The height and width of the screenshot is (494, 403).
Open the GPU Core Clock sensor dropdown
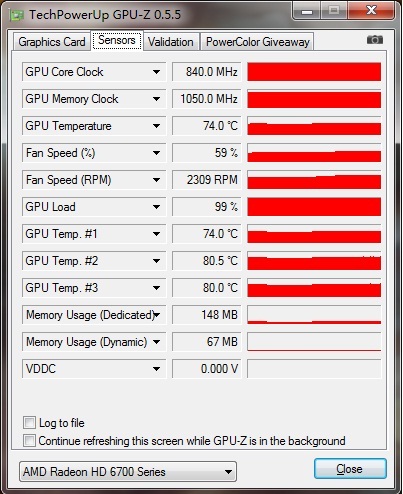(x=156, y=72)
